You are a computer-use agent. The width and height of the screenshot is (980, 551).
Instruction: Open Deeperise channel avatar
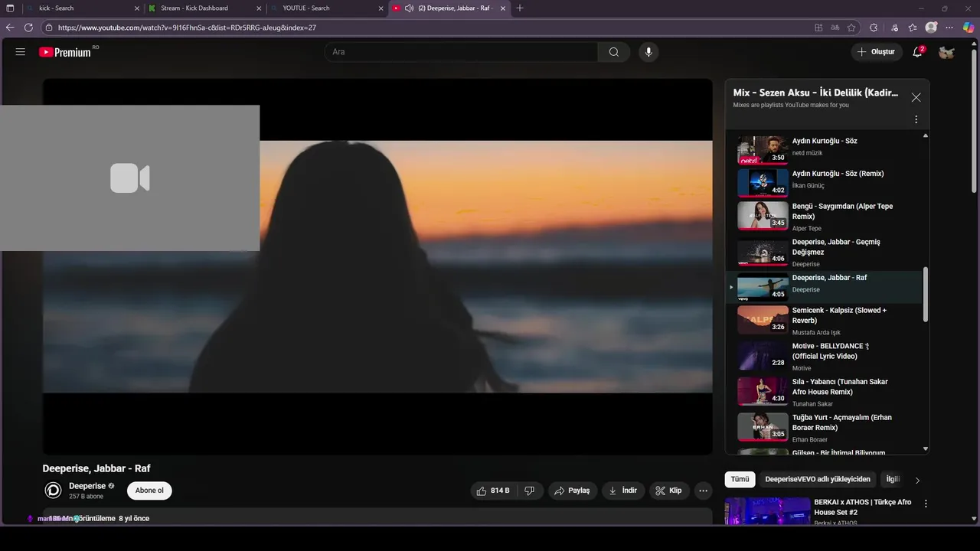(x=53, y=491)
